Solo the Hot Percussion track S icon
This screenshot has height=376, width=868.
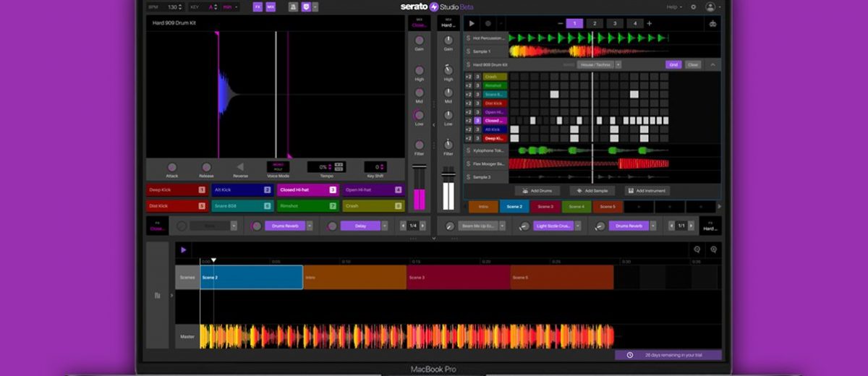(x=468, y=38)
